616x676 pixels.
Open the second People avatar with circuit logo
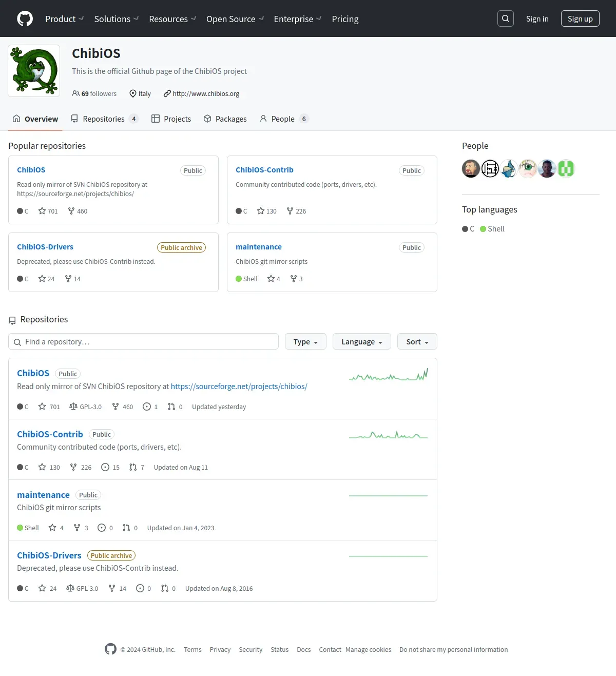coord(490,168)
